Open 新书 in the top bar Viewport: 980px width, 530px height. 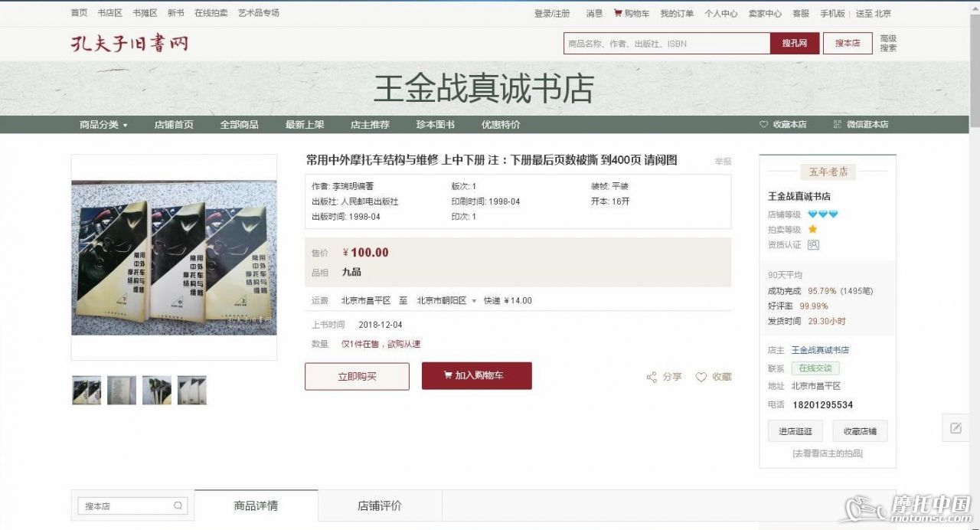[x=175, y=13]
